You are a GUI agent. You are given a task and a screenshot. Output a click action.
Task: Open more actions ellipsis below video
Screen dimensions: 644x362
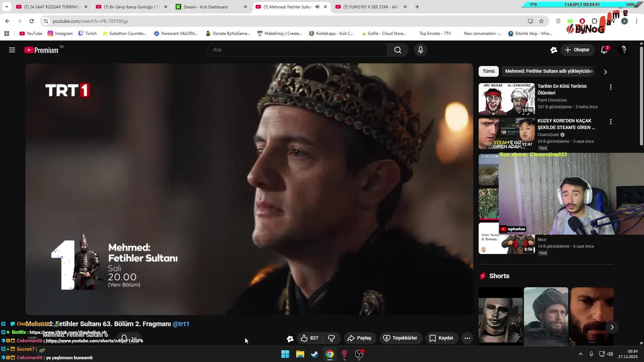click(467, 338)
